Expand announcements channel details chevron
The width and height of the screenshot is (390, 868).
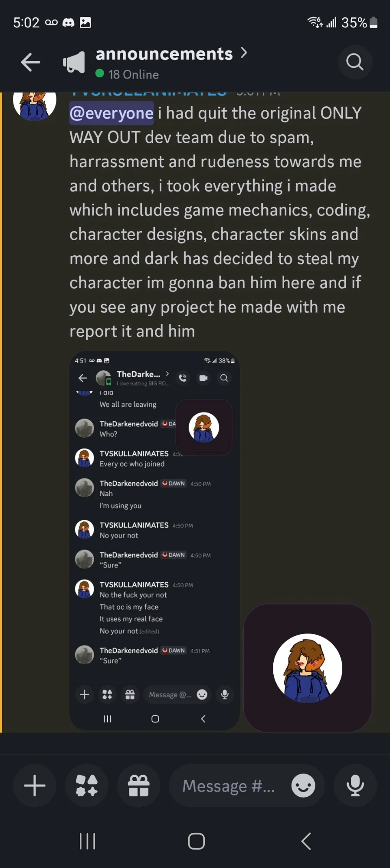point(244,53)
